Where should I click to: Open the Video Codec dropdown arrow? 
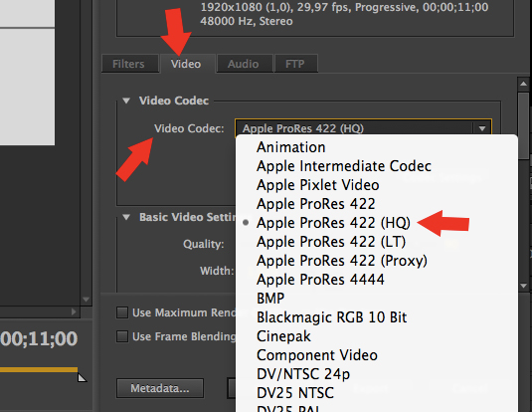[x=482, y=128]
